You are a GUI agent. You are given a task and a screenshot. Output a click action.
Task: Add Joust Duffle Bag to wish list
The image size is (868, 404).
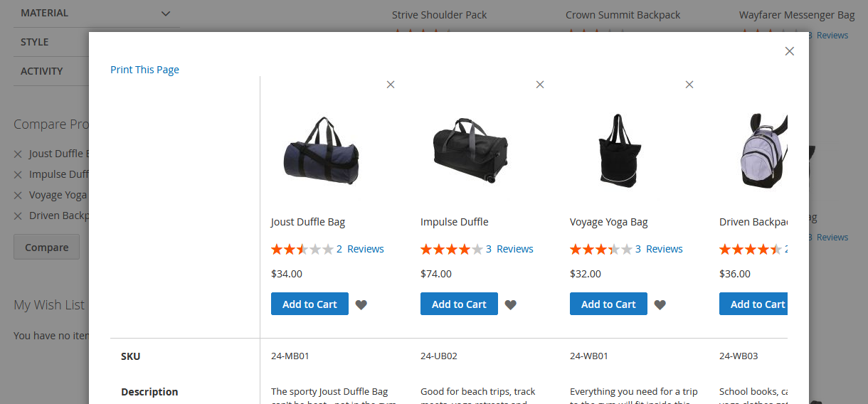pos(361,304)
